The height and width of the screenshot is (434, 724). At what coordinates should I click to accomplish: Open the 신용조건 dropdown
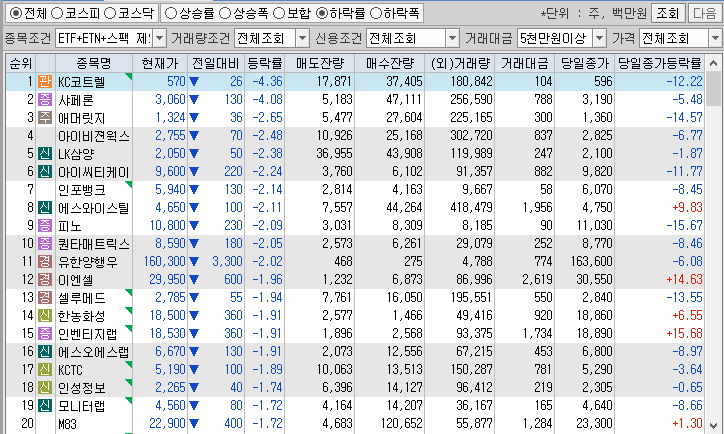pos(452,38)
